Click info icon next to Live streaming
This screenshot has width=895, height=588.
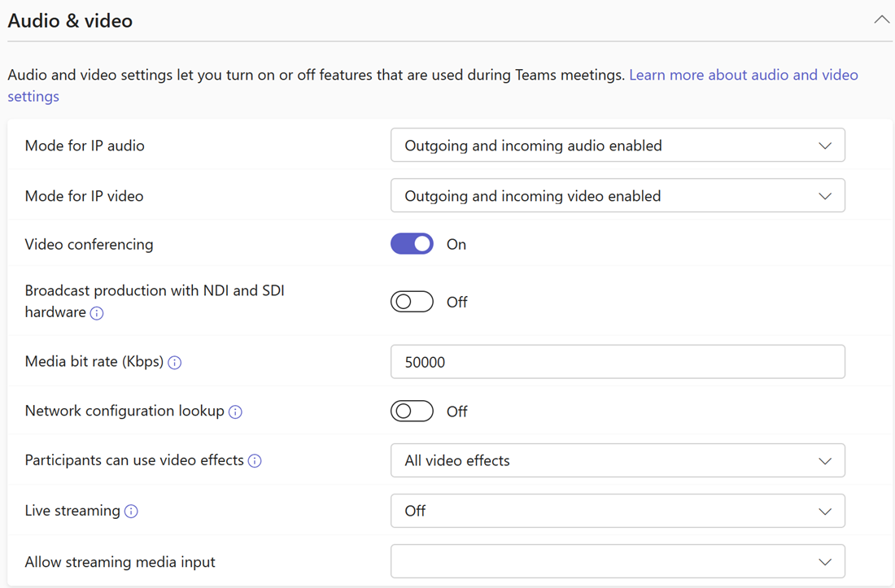[x=131, y=512]
